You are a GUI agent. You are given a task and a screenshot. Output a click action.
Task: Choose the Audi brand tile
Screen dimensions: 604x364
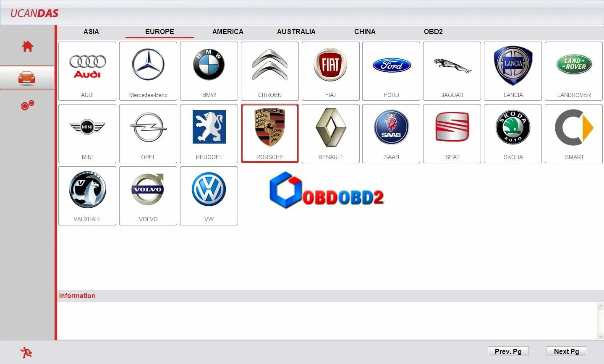pyautogui.click(x=87, y=71)
